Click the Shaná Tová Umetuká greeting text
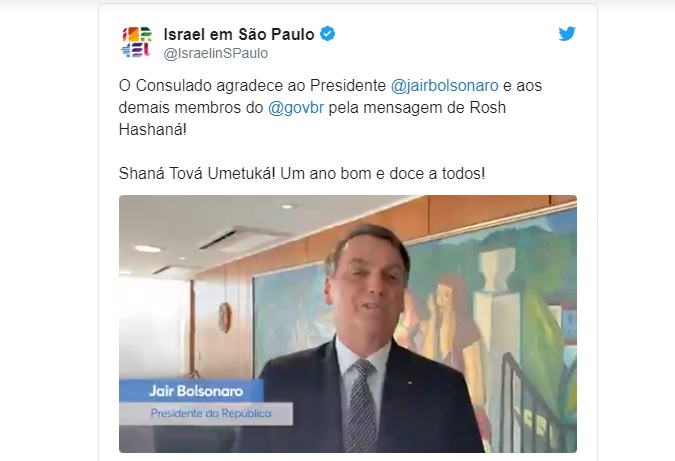Image resolution: width=675 pixels, height=461 pixels. (196, 173)
